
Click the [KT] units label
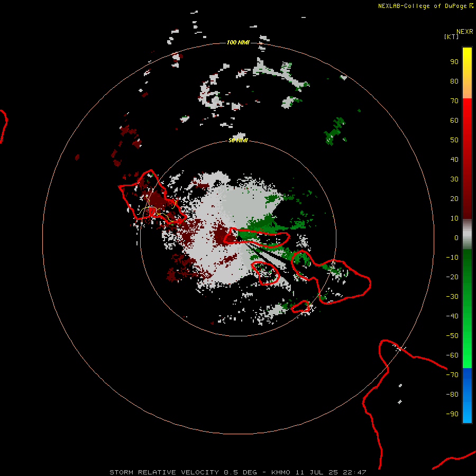pyautogui.click(x=452, y=36)
